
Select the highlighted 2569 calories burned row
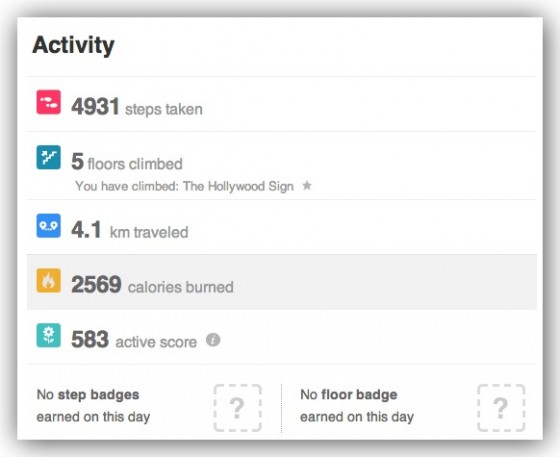pos(282,282)
